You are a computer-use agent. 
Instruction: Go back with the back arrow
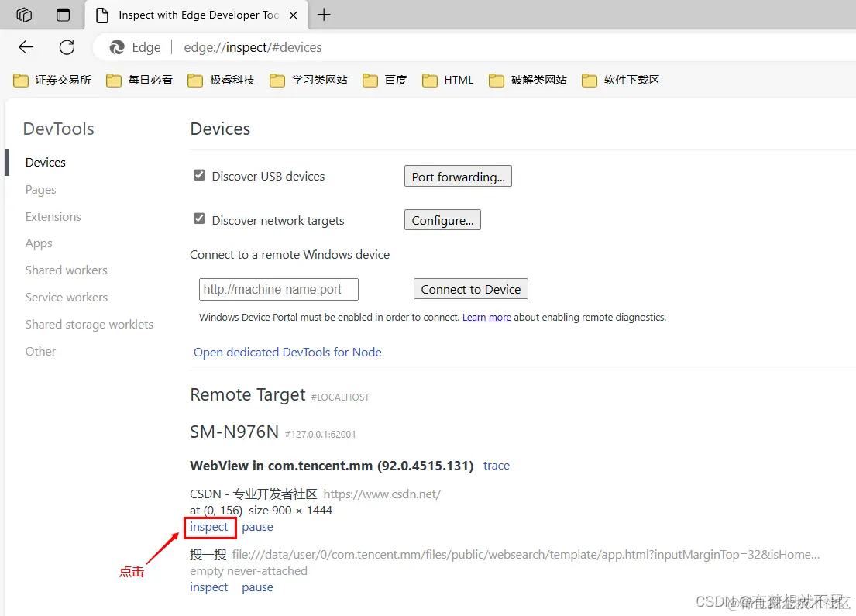26,47
